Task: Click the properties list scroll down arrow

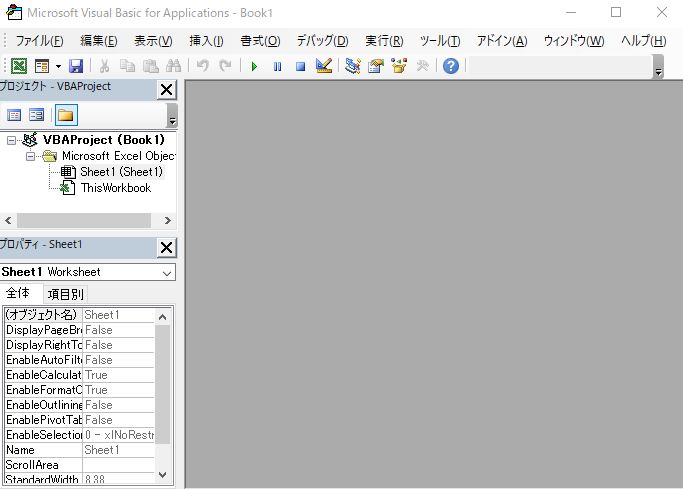Action: point(162,475)
